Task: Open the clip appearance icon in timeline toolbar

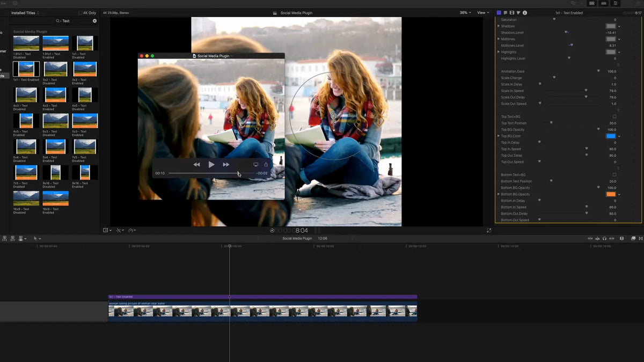Action: (622, 238)
